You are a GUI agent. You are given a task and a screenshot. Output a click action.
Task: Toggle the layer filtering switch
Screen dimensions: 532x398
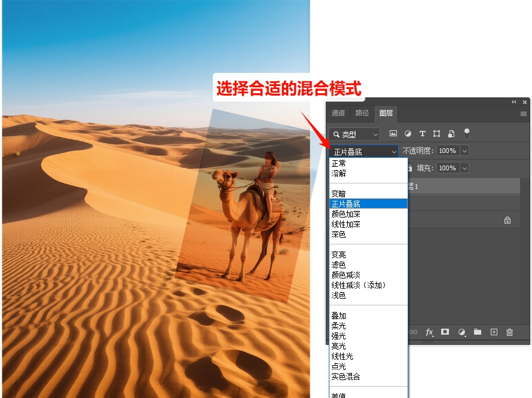[x=467, y=133]
